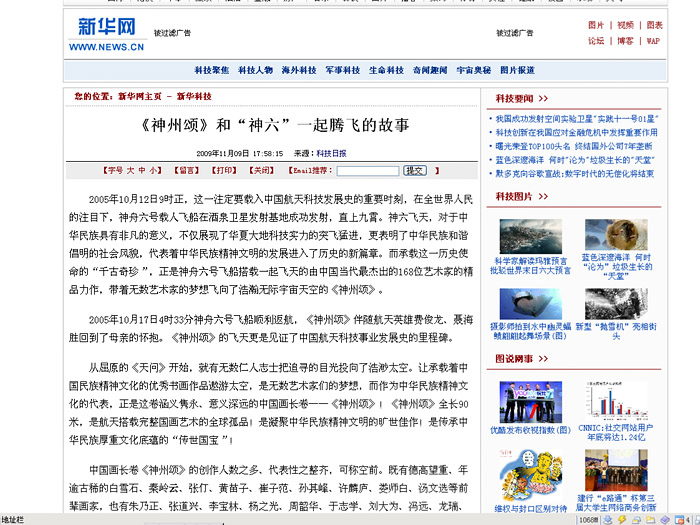The width and height of the screenshot is (700, 525).
Task: Open the ocean garbage heaven thumbnail
Action: click(616, 234)
